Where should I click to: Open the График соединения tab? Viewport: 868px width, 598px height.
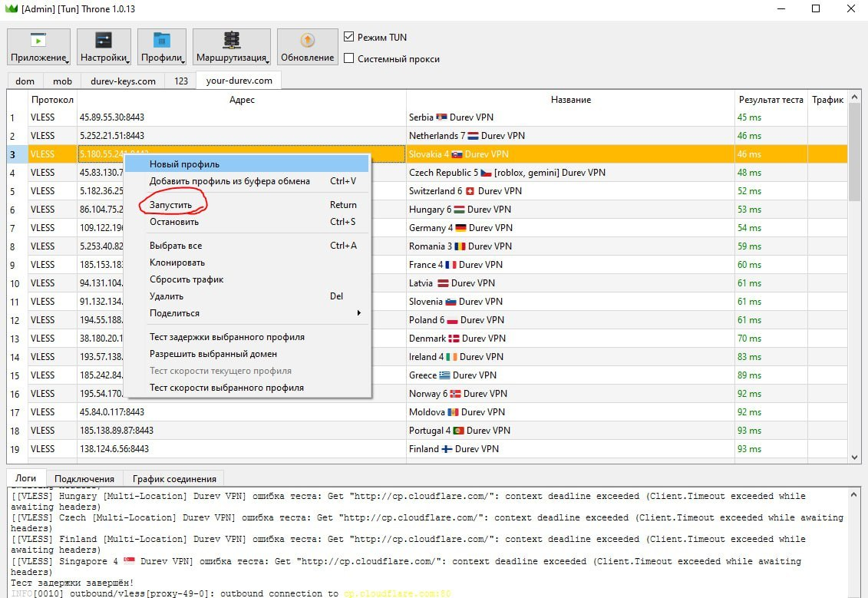174,478
